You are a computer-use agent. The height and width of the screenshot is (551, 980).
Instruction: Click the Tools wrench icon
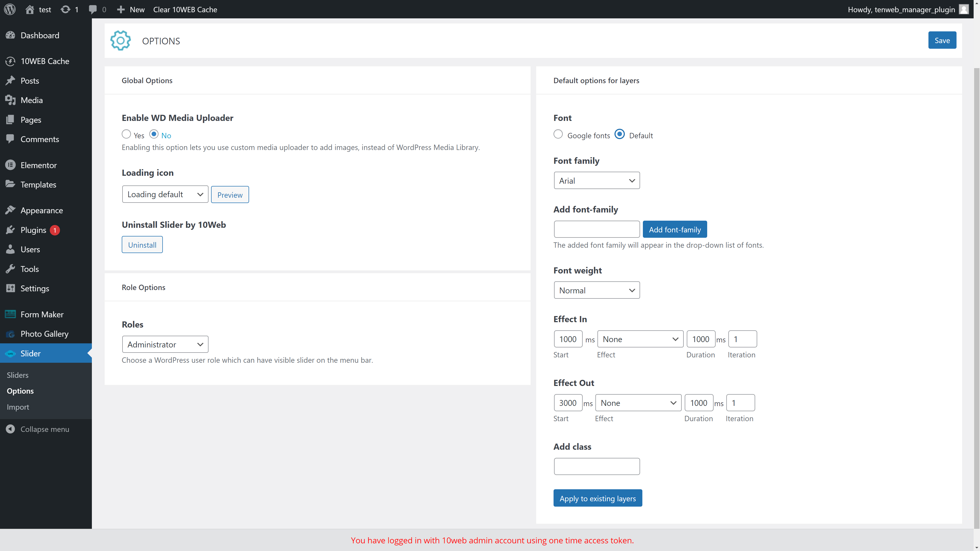coord(10,268)
